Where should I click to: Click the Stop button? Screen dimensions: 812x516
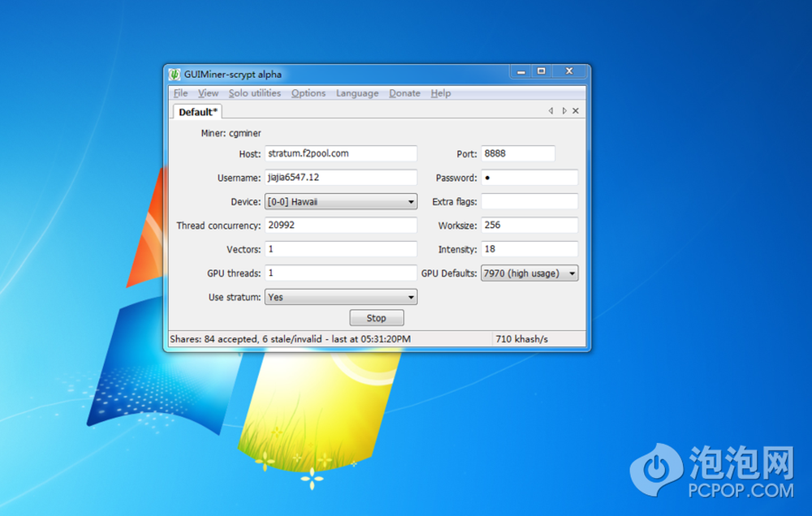point(377,318)
